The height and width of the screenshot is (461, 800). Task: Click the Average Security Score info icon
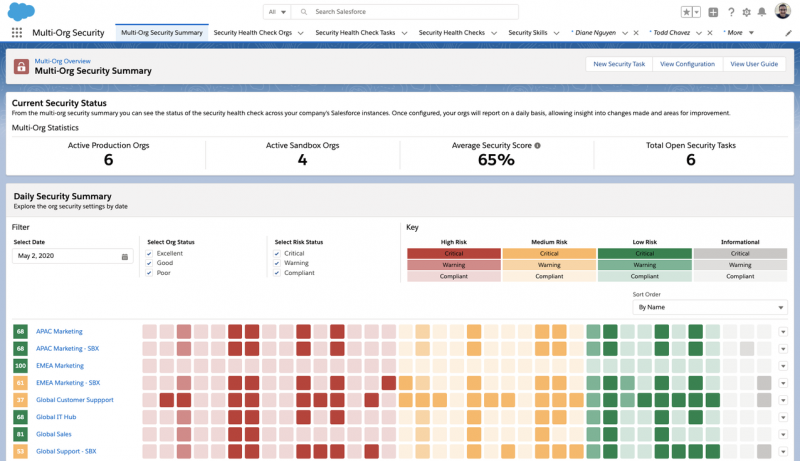click(537, 146)
